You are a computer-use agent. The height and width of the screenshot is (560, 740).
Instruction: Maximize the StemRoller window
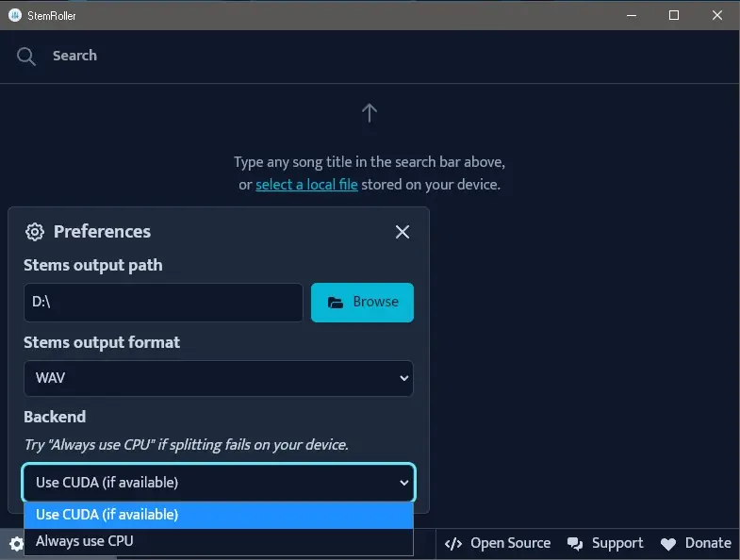tap(674, 15)
